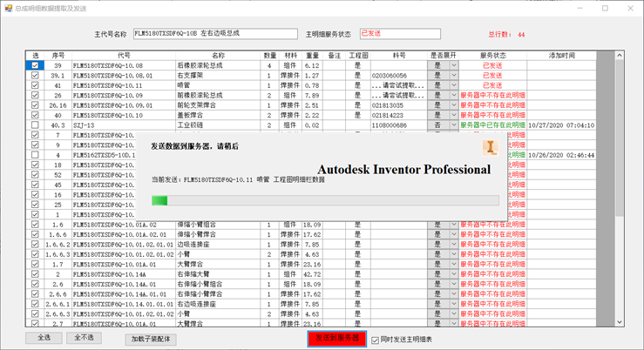This screenshot has height=350, width=644.
Task: Click the 全选 button
Action: 44,338
